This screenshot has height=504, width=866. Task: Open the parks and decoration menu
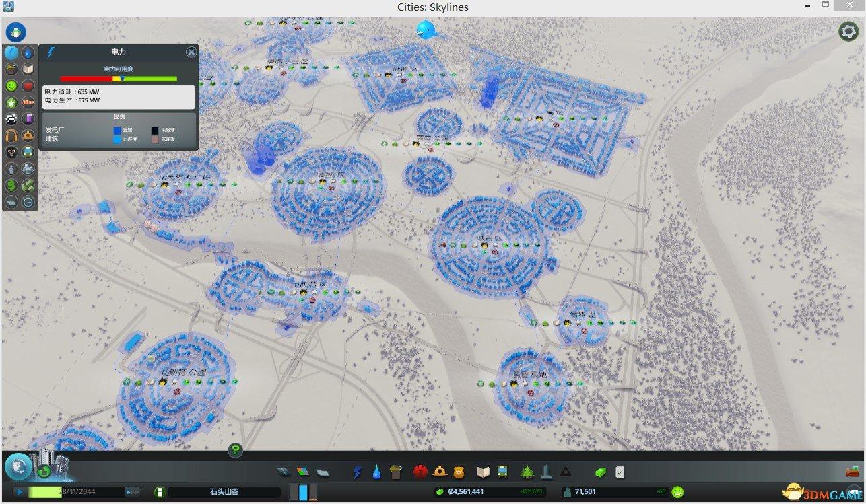tap(527, 472)
